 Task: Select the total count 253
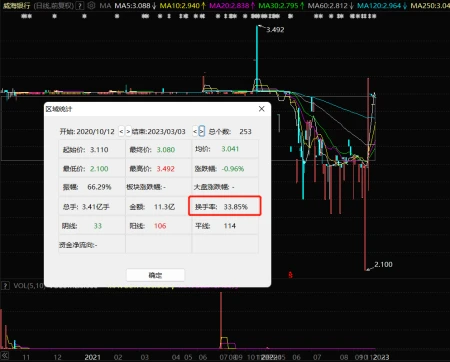[x=245, y=132]
